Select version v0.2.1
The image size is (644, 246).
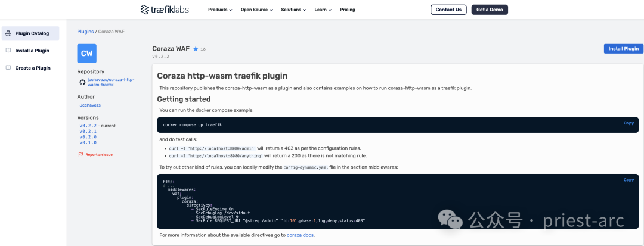click(88, 131)
